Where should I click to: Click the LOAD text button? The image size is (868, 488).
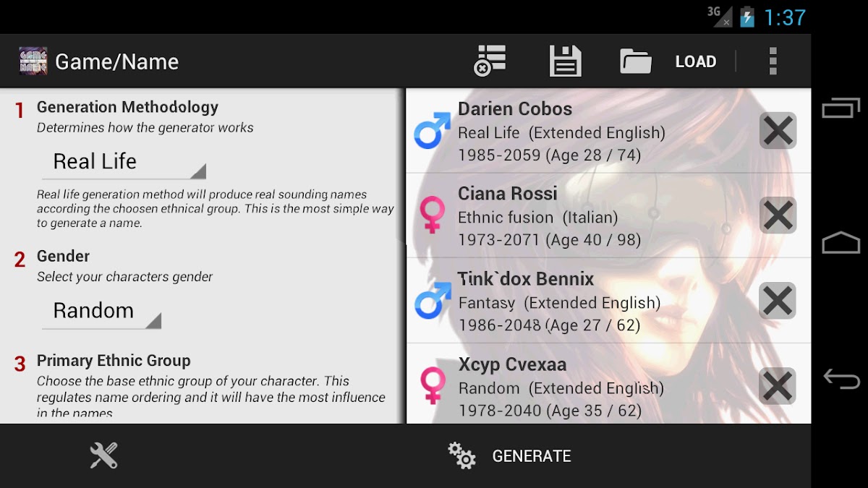click(695, 61)
